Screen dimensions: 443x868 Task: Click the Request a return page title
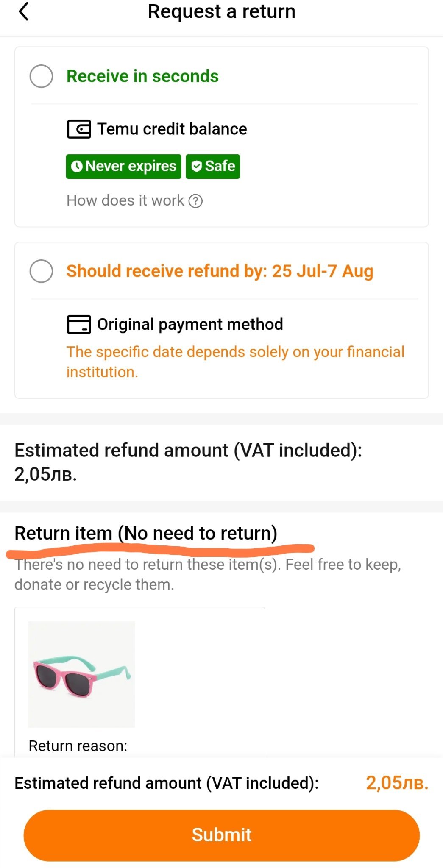point(221,11)
